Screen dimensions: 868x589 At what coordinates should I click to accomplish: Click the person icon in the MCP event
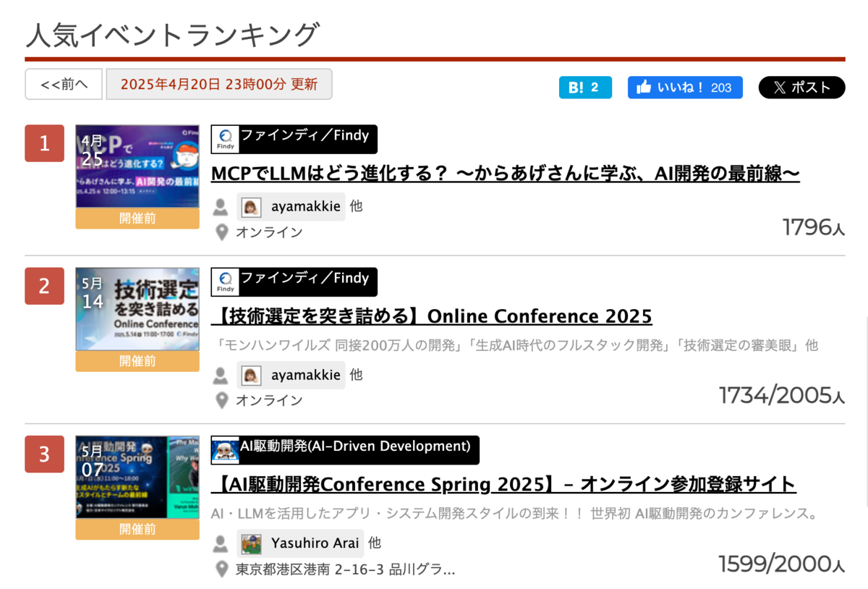click(221, 208)
